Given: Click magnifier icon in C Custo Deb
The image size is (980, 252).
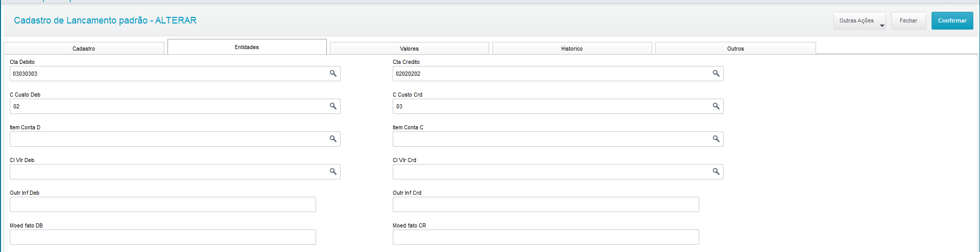Looking at the screenshot, I should pyautogui.click(x=333, y=106).
